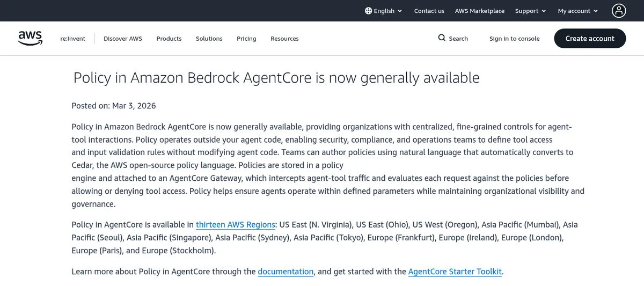Open the AgentCore Starter Toolkit link
This screenshot has height=286, width=644.
(455, 272)
